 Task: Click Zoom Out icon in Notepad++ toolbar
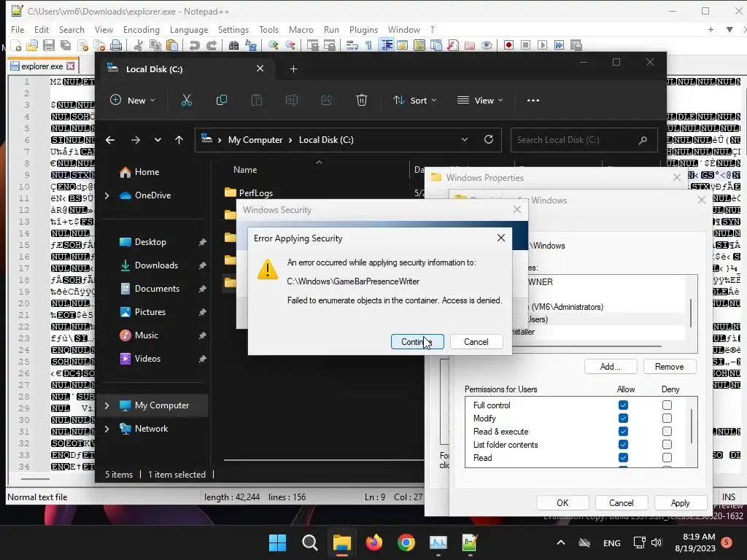pos(290,45)
